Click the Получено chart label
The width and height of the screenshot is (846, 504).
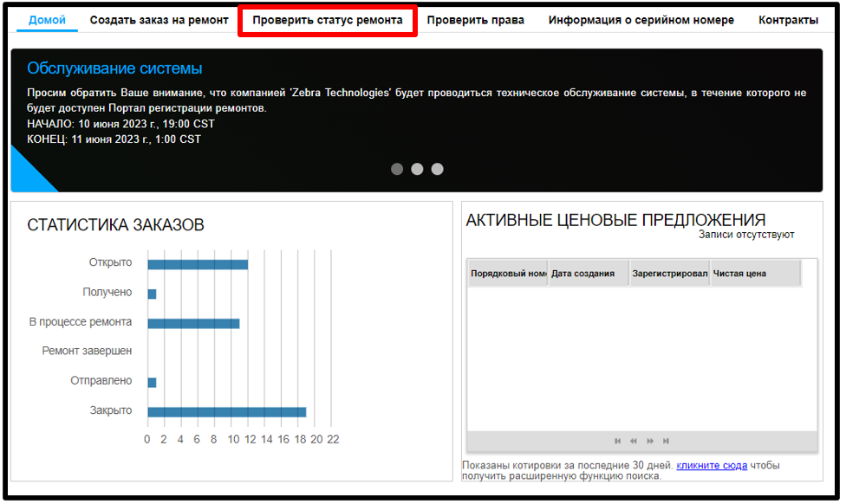pyautogui.click(x=107, y=292)
